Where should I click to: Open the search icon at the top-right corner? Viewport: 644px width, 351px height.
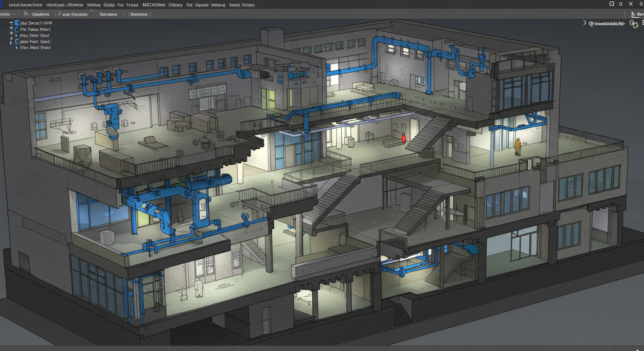pos(641,4)
